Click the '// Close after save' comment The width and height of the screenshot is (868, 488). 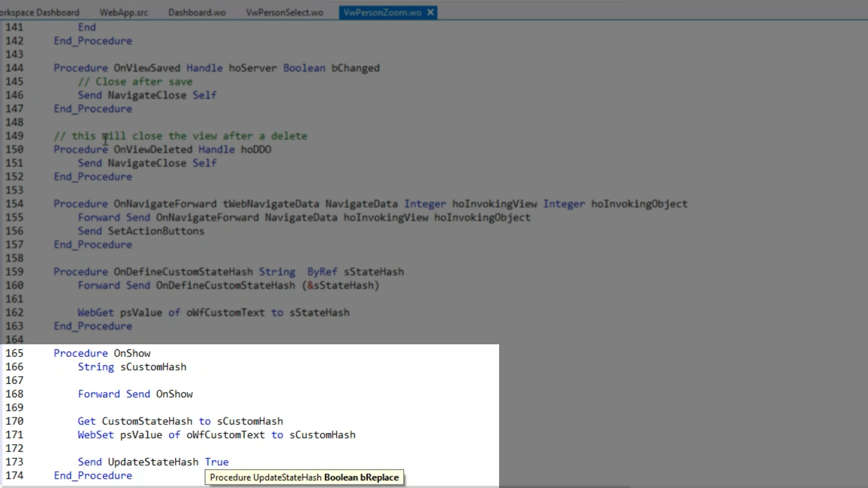[135, 82]
